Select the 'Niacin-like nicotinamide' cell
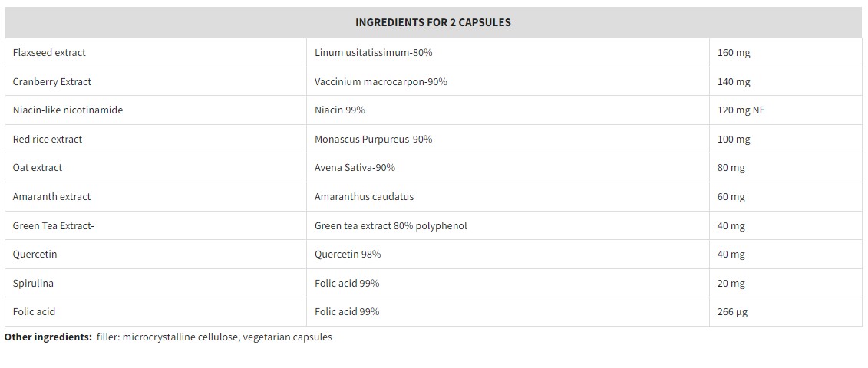The width and height of the screenshot is (868, 368). (68, 110)
